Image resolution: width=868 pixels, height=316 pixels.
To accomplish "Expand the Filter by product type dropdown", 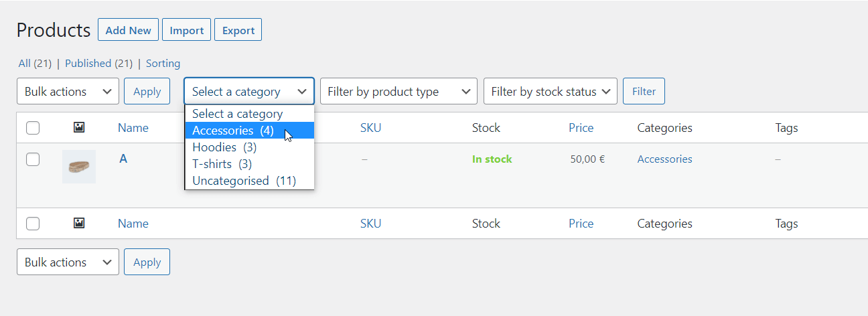I will pos(399,91).
